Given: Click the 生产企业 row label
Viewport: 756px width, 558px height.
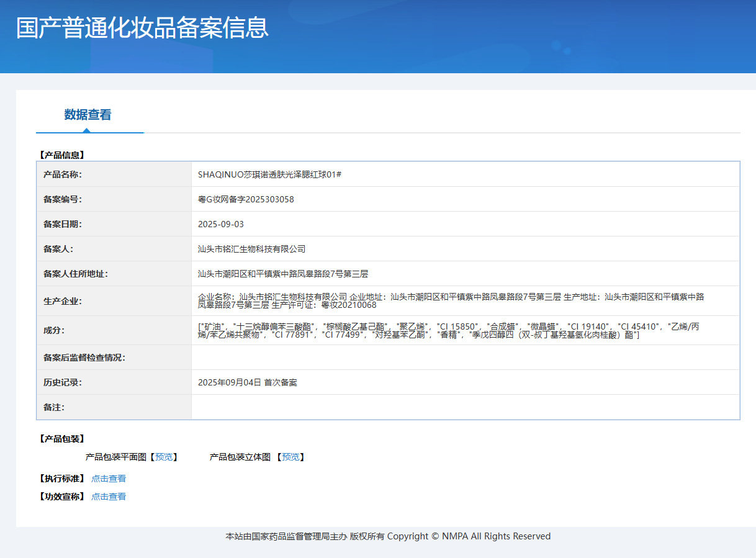Looking at the screenshot, I should click(x=63, y=301).
